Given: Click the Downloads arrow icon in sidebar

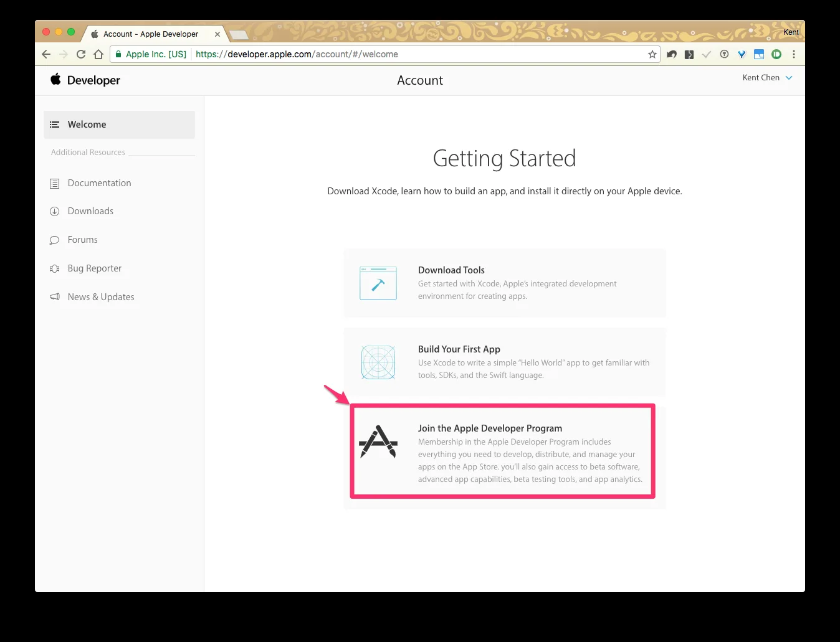Looking at the screenshot, I should [x=55, y=211].
